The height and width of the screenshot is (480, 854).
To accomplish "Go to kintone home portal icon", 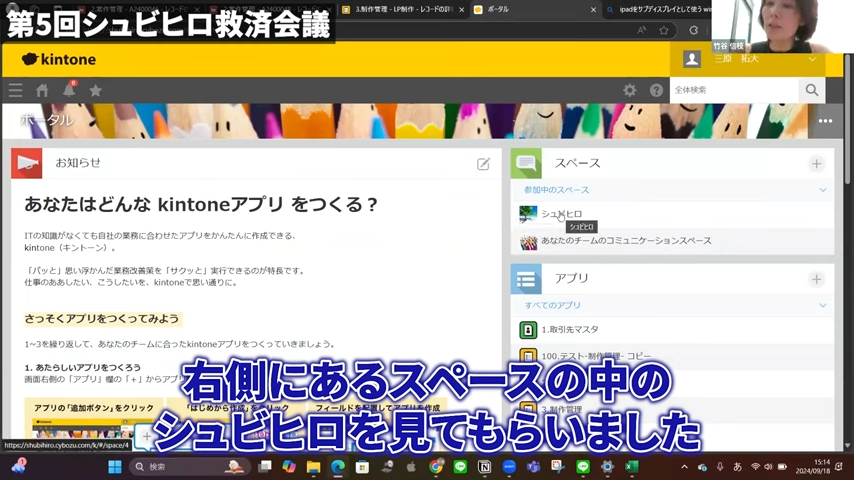I will 42,90.
